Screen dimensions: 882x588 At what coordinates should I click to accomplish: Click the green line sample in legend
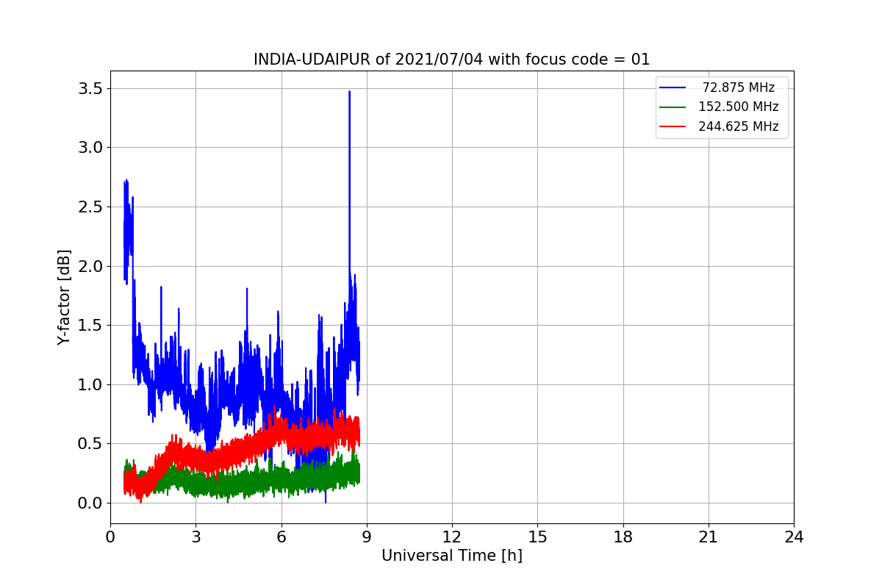tap(673, 107)
